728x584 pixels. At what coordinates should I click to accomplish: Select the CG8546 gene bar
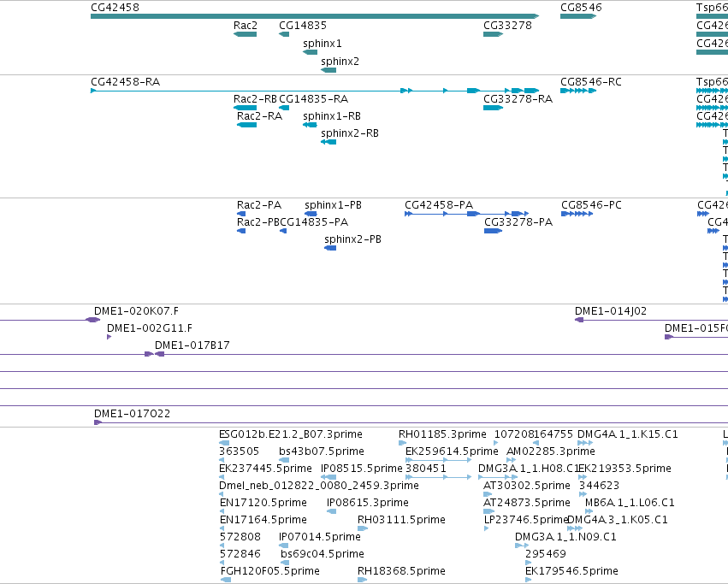point(578,16)
